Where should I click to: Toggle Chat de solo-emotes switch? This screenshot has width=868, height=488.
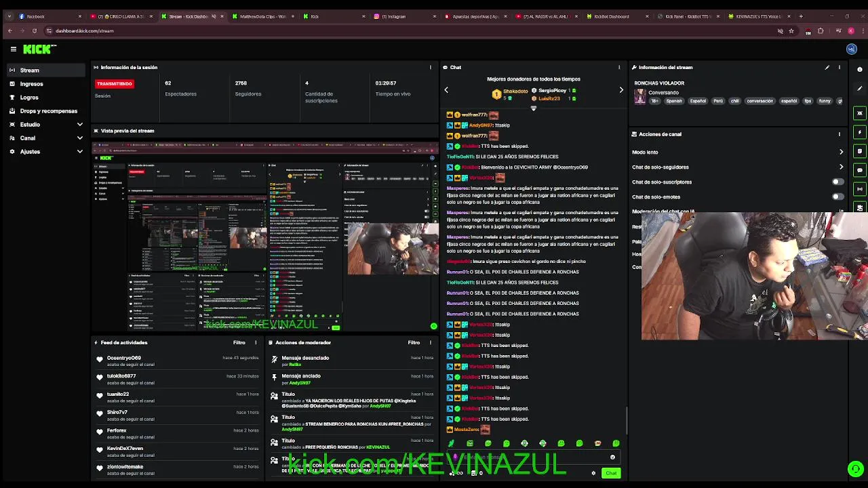tap(838, 197)
